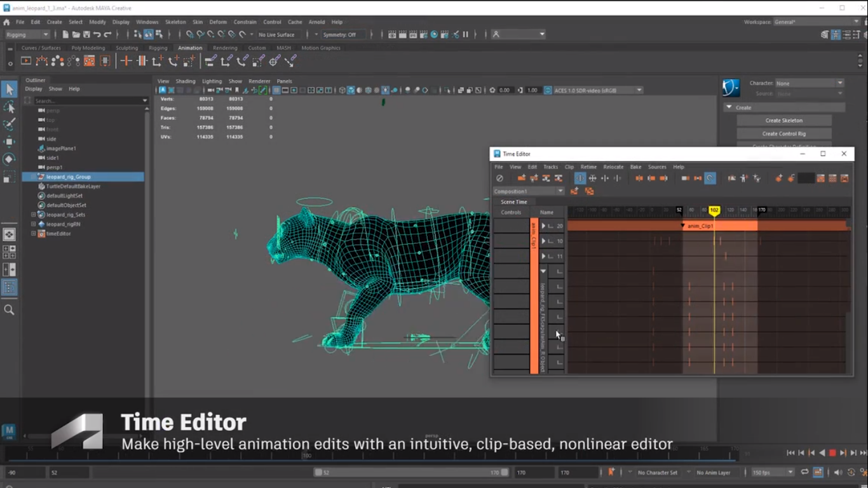Viewport: 868px width, 488px height.
Task: Open the Rigging menu set dropdown
Action: tap(27, 34)
